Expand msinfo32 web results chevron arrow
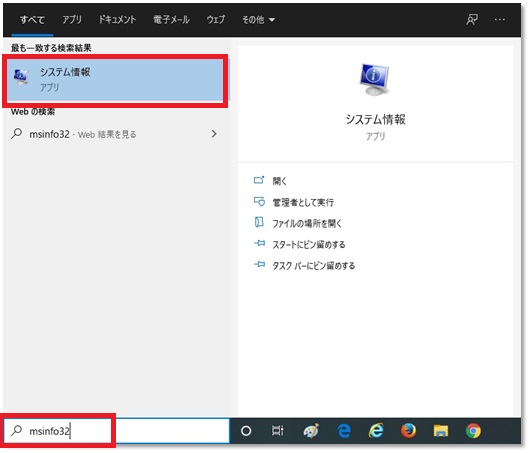Screen dimensions: 530x453 point(214,134)
